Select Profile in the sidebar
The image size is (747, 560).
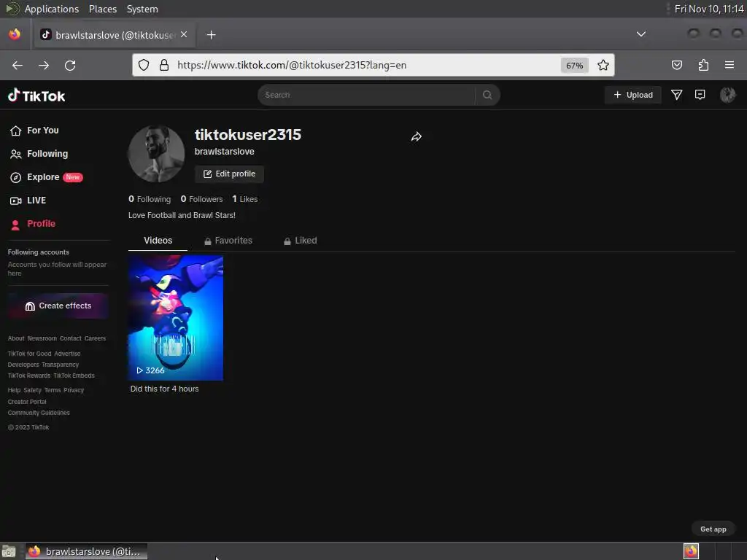(32, 224)
